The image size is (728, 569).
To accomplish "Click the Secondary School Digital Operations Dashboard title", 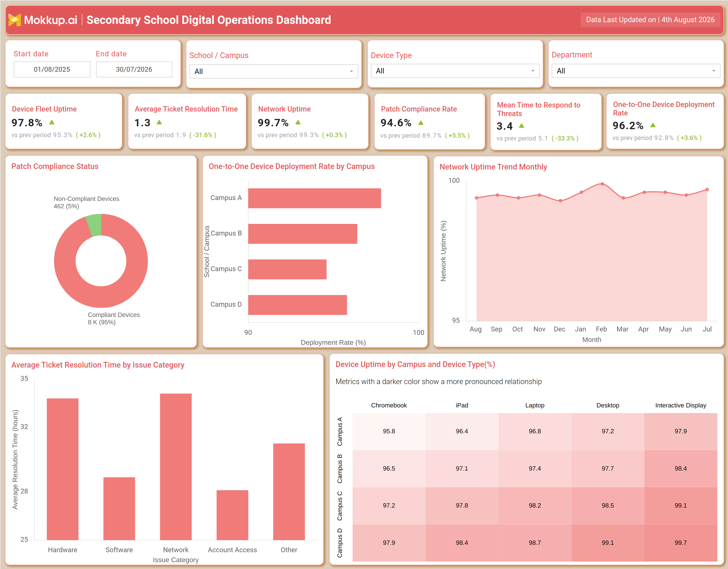I will pyautogui.click(x=209, y=20).
